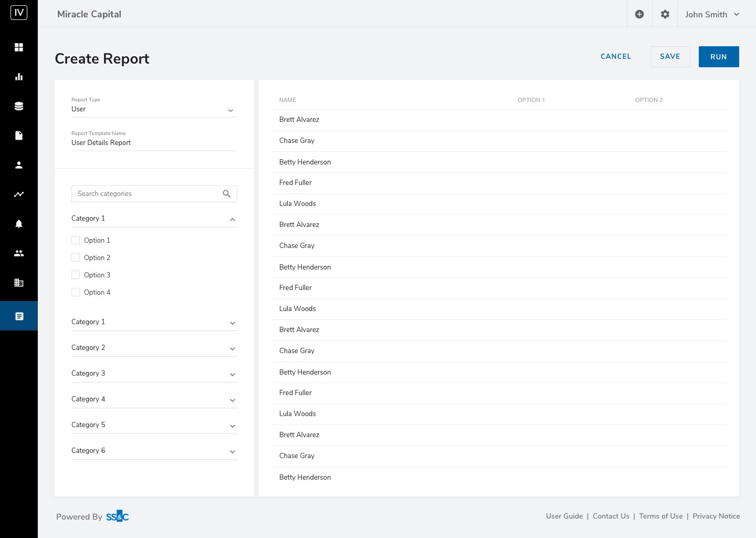Screen dimensions: 756x538
Task: Open the bar chart icon in sidebar
Action: point(19,77)
